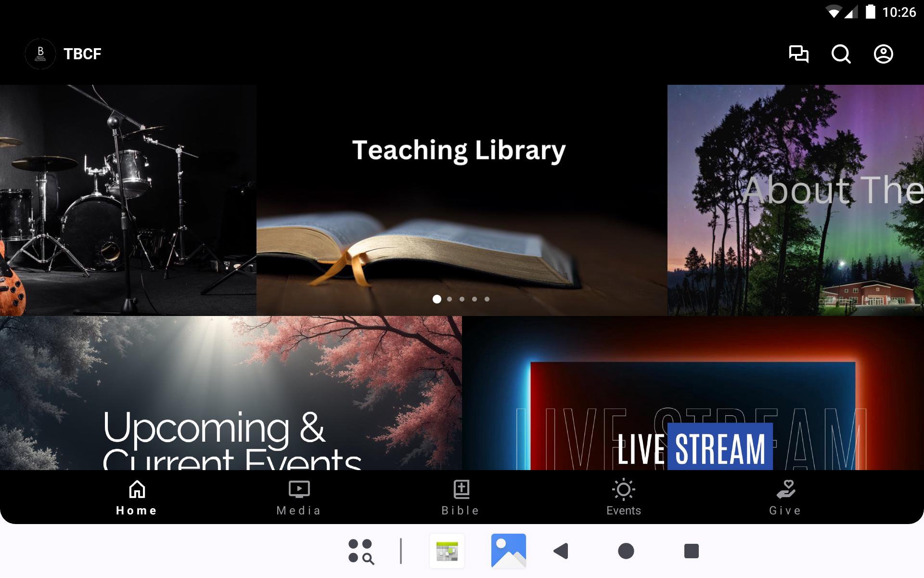Open the Media tab
Viewport: 924px width, 578px height.
pos(298,498)
